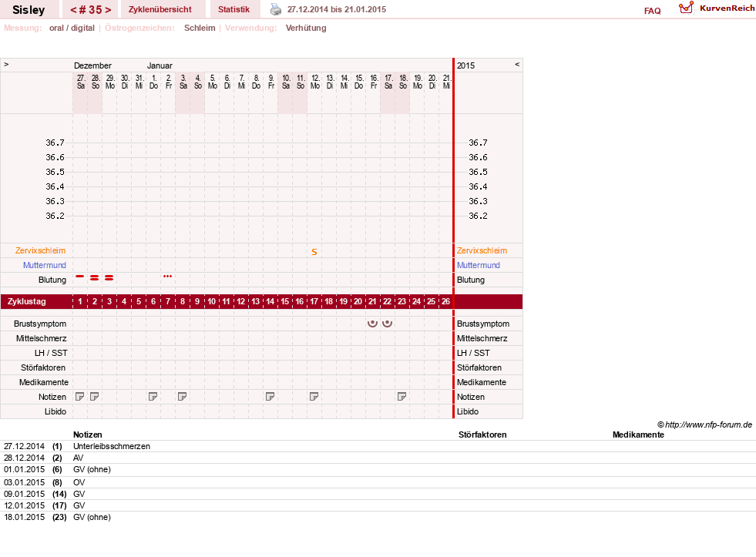Open the FAQ link
The width and height of the screenshot is (756, 557).
[652, 11]
